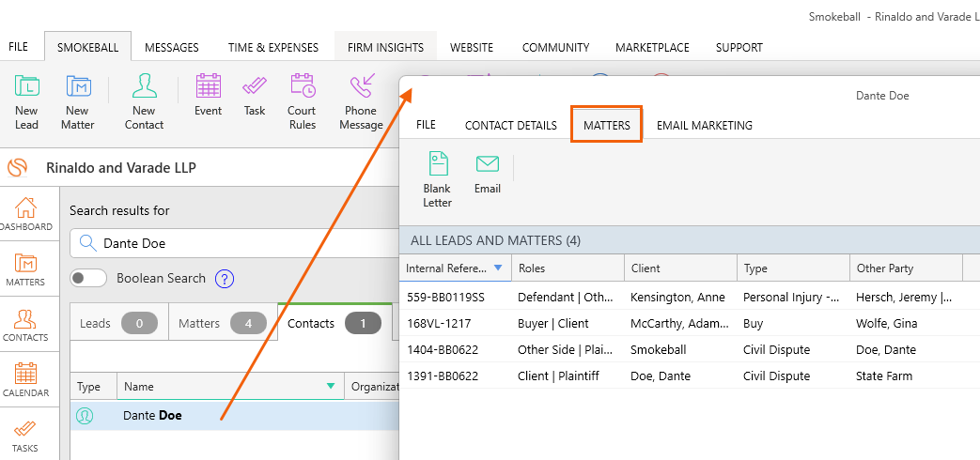Toggle the Boolean Search switch

pyautogui.click(x=88, y=279)
